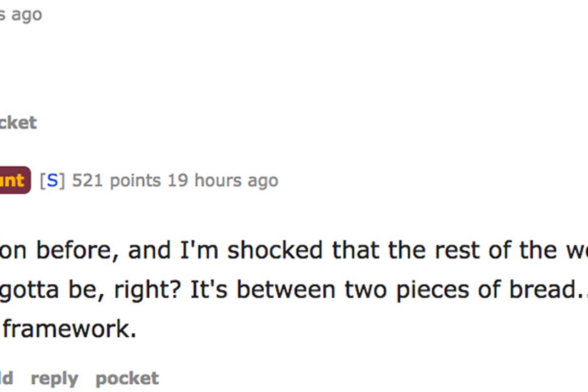Click the 521 points score text
Viewport: 588px width, 392px height.
[116, 180]
